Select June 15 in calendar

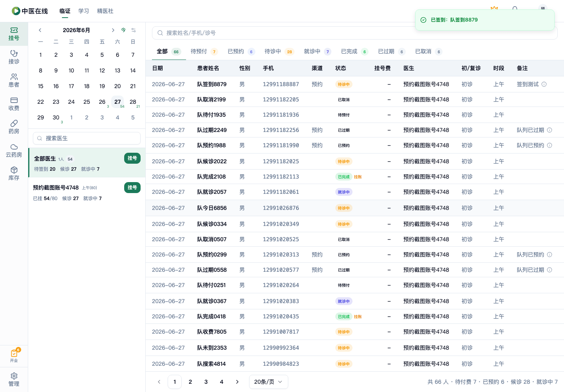pos(41,86)
